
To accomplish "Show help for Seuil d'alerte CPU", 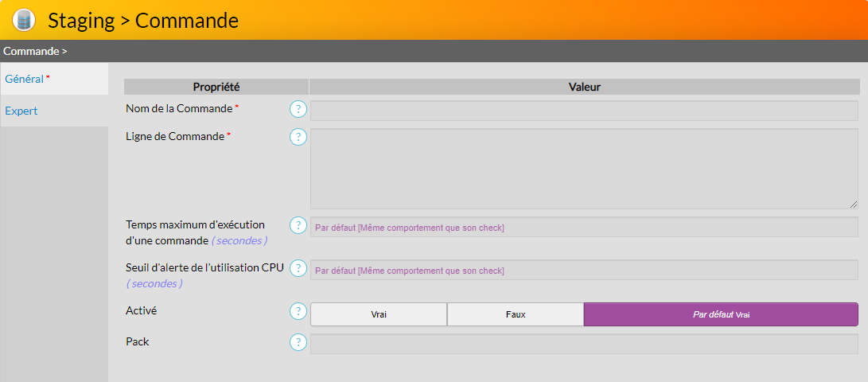I will click(x=298, y=268).
